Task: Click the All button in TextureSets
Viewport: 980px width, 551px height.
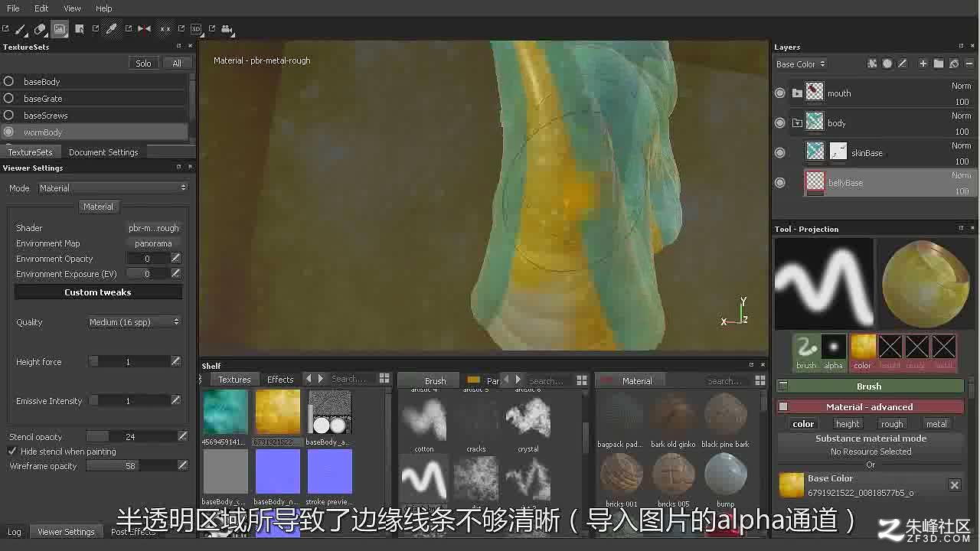Action: [x=177, y=64]
